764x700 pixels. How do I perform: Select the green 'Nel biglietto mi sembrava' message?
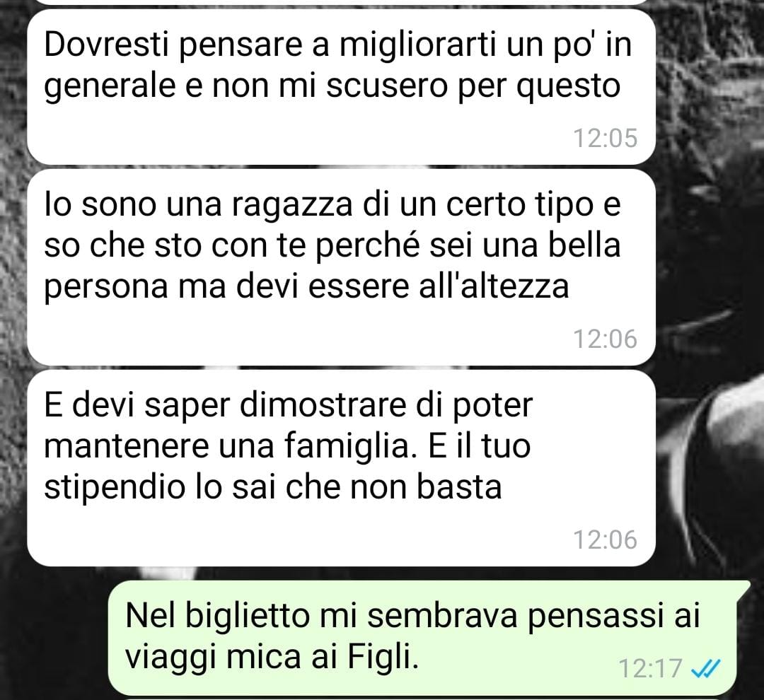(x=429, y=638)
